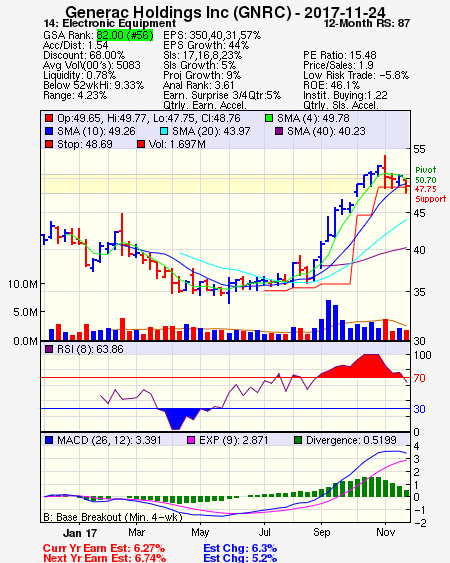Viewport: 450px width, 563px height.
Task: Click the Est Chg: 5.2% text
Action: coord(240,558)
